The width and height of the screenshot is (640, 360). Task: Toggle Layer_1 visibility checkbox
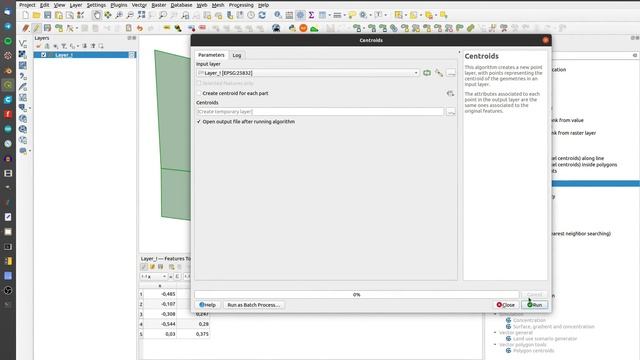[44, 55]
